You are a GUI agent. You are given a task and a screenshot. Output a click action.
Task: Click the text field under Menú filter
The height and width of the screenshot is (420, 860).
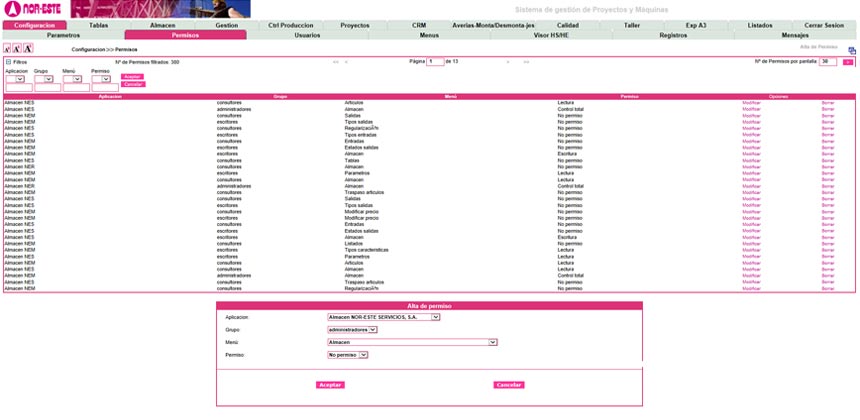click(x=76, y=88)
